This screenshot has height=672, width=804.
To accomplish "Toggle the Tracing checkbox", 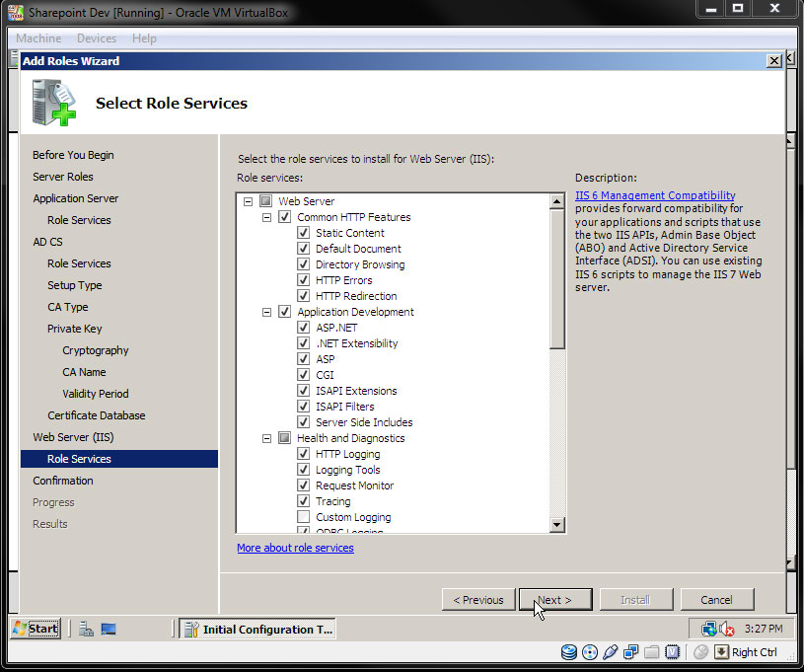I will point(304,500).
